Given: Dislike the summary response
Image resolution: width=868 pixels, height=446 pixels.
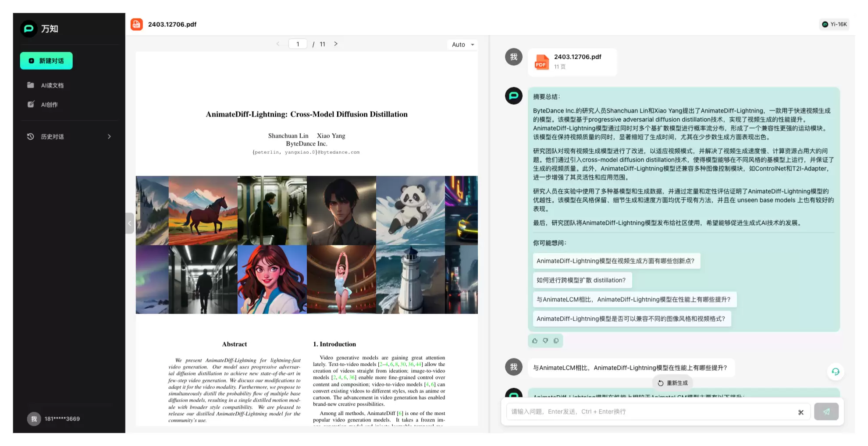Looking at the screenshot, I should coord(545,340).
